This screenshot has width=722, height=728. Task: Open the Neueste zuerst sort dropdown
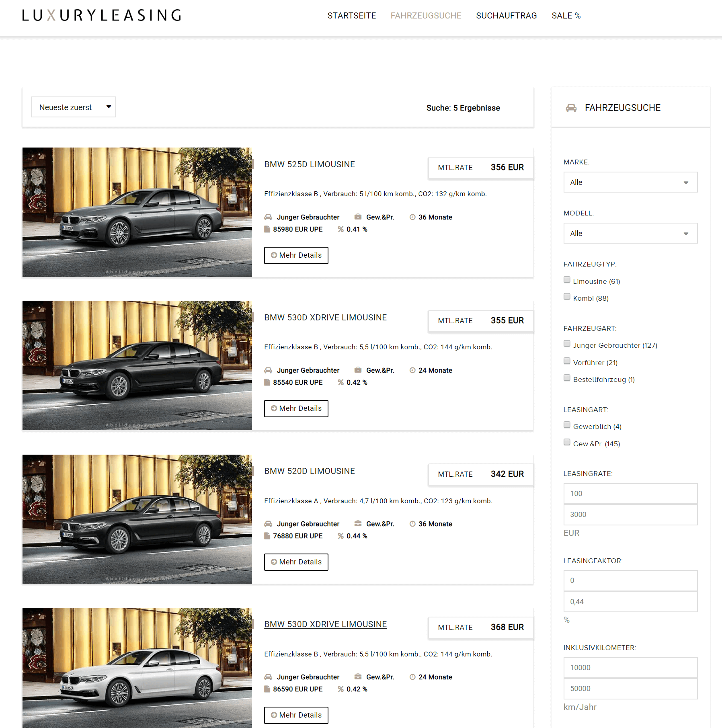[74, 107]
